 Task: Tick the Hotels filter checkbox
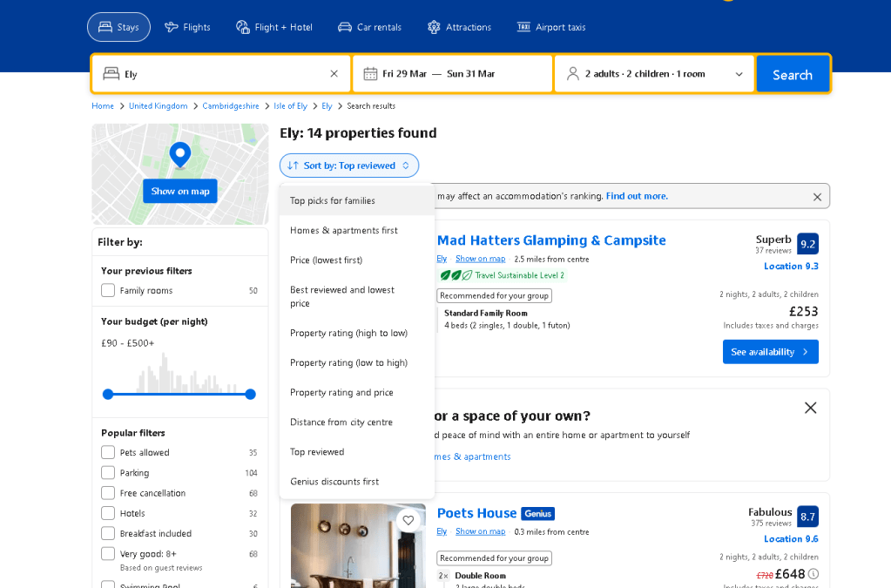pos(108,513)
